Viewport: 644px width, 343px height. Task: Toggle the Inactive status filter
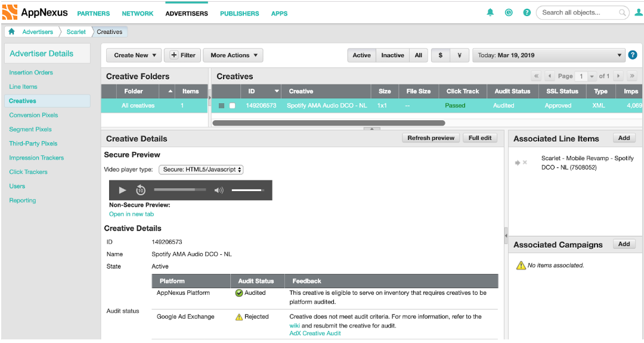pos(392,55)
